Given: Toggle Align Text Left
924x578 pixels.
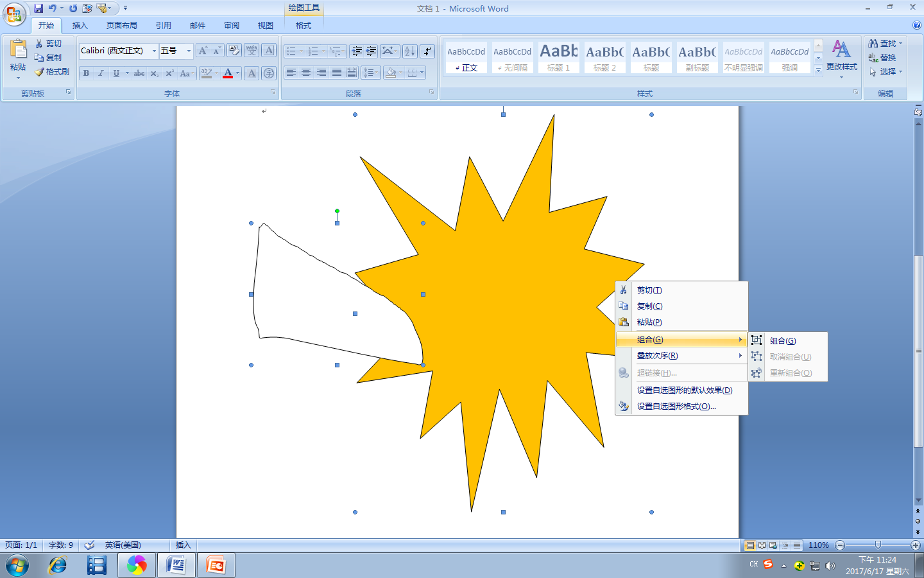Looking at the screenshot, I should click(291, 73).
